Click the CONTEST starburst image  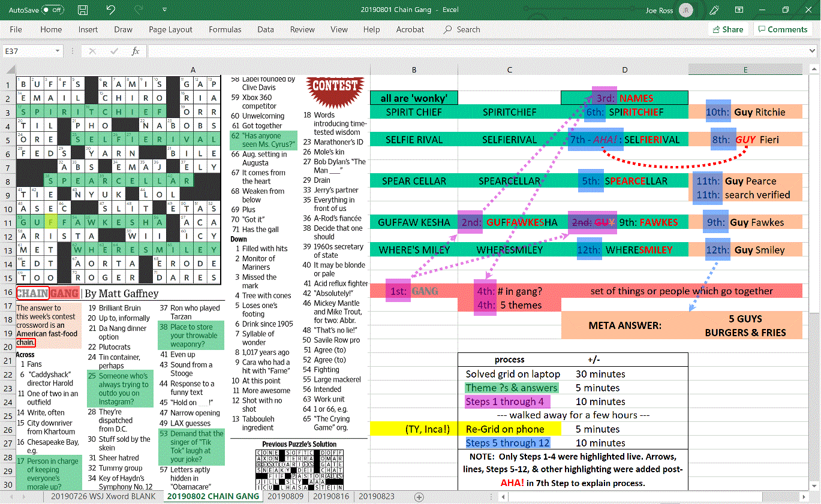pyautogui.click(x=335, y=90)
